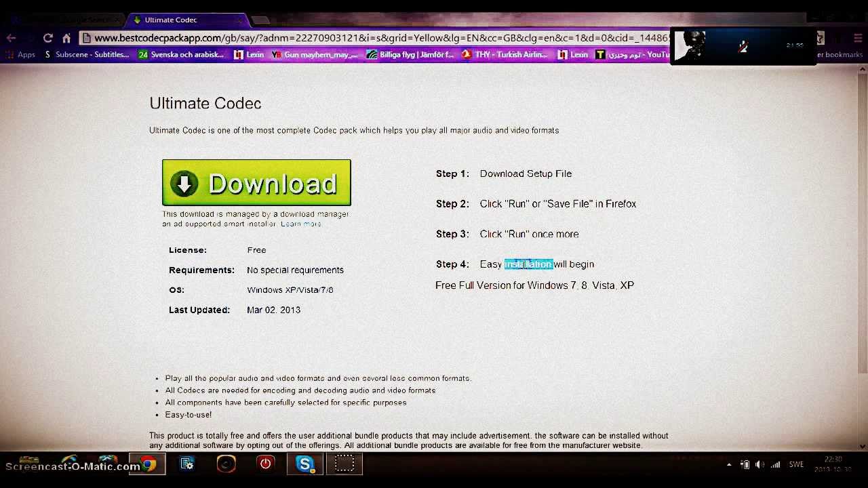Image resolution: width=868 pixels, height=488 pixels.
Task: Click the Last Updated Mar 02, 2013 text
Action: (235, 310)
